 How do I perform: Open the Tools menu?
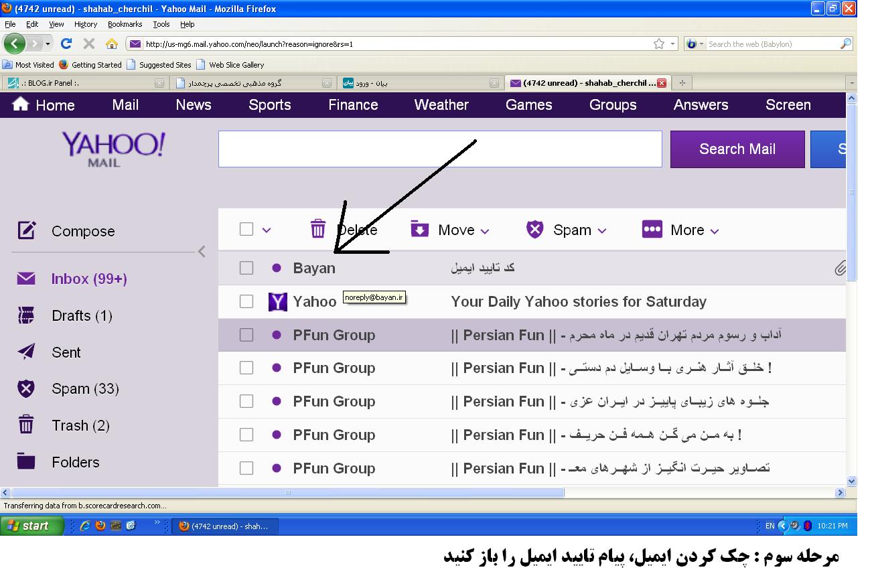tap(161, 24)
